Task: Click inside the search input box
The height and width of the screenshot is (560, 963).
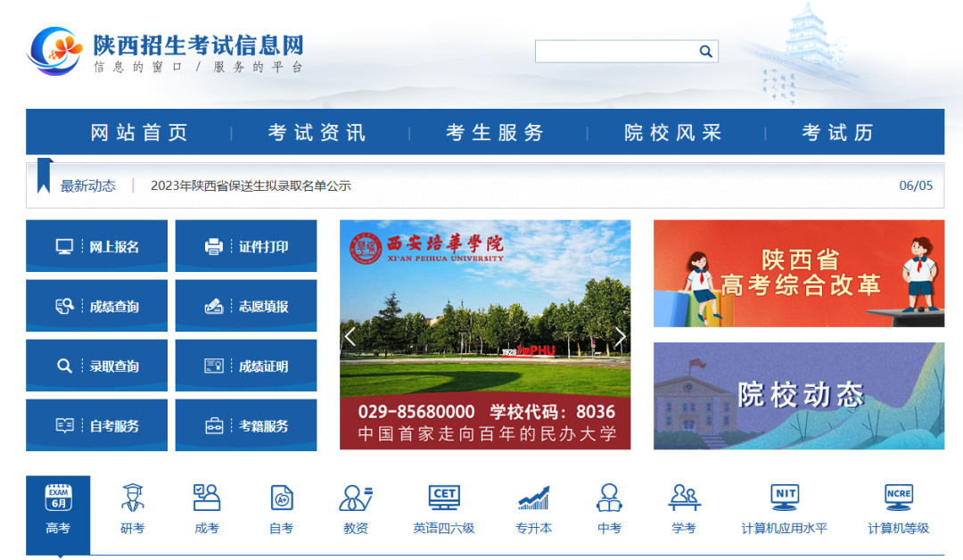Action: pos(615,51)
